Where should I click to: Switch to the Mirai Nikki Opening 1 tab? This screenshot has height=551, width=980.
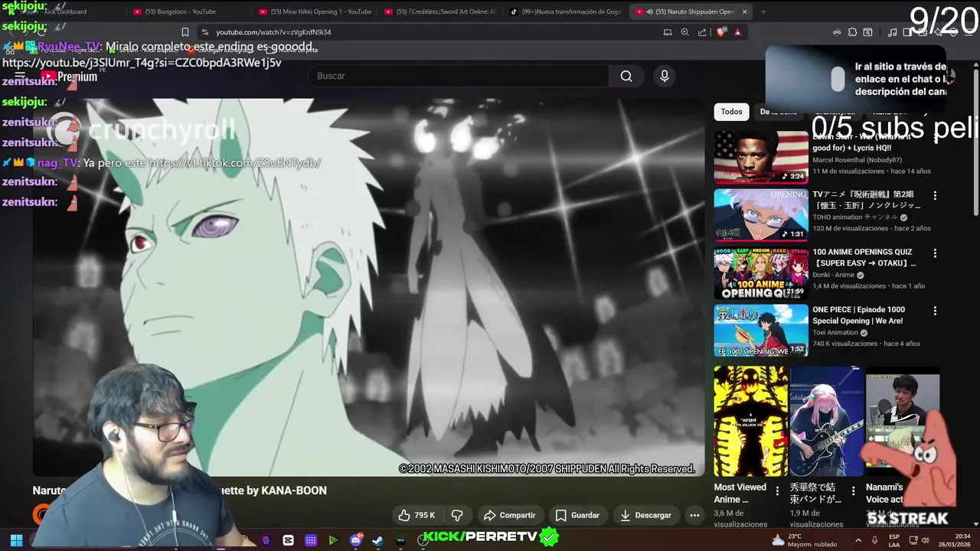315,11
